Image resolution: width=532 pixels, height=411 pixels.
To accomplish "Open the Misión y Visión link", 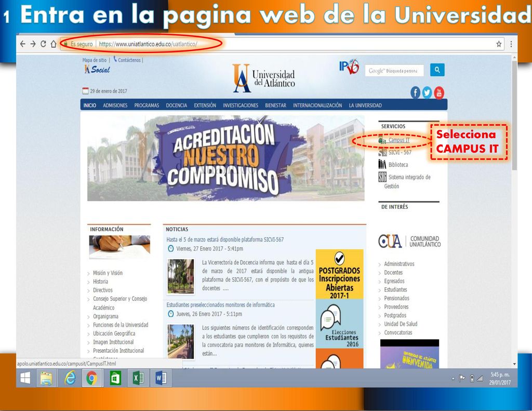I will [108, 273].
